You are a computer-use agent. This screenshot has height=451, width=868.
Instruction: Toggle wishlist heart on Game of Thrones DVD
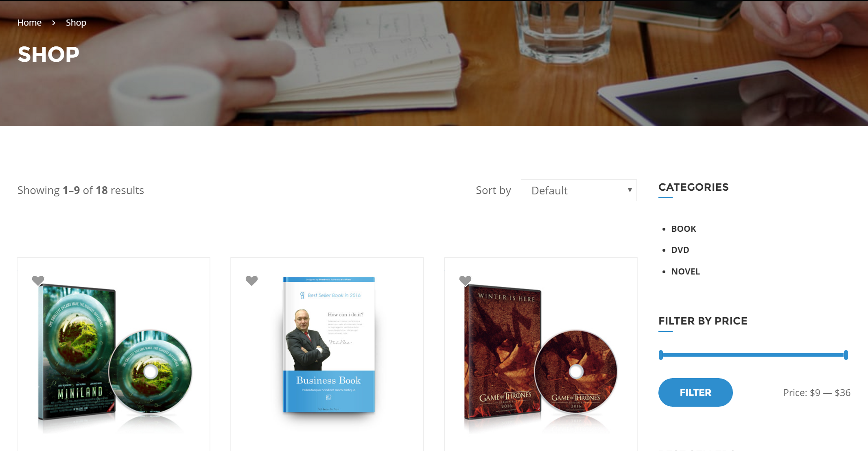pos(465,281)
